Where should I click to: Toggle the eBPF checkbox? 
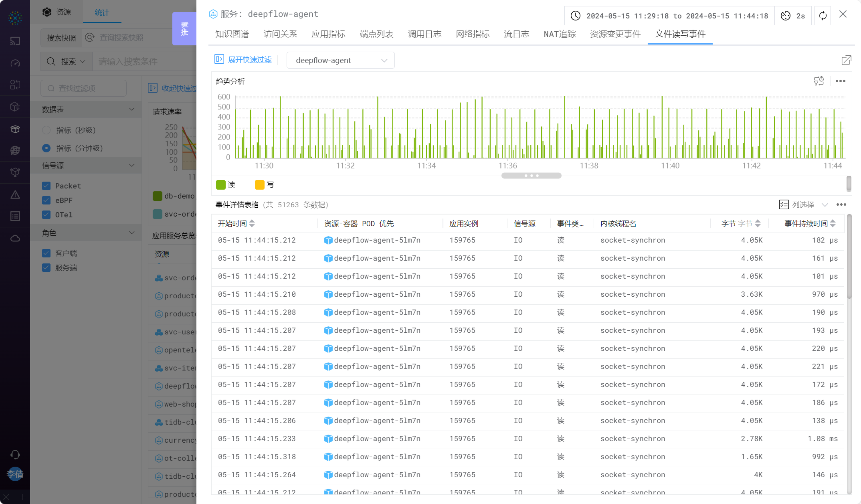[46, 200]
